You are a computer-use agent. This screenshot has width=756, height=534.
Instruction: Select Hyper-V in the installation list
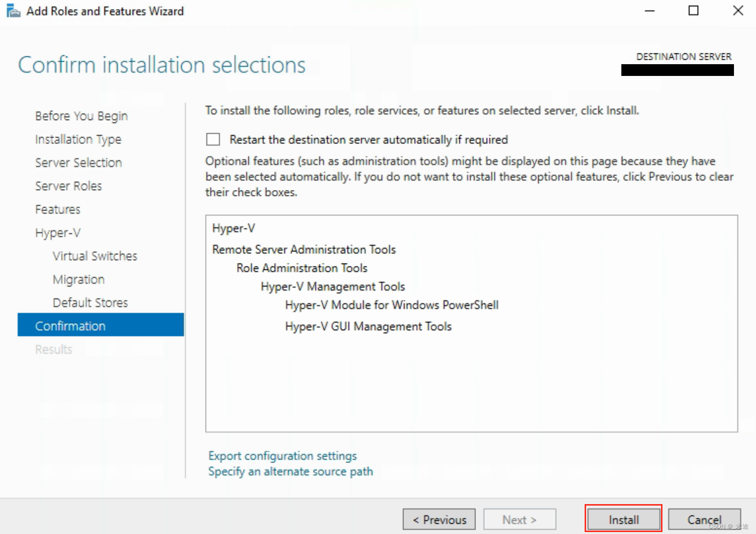pos(234,228)
